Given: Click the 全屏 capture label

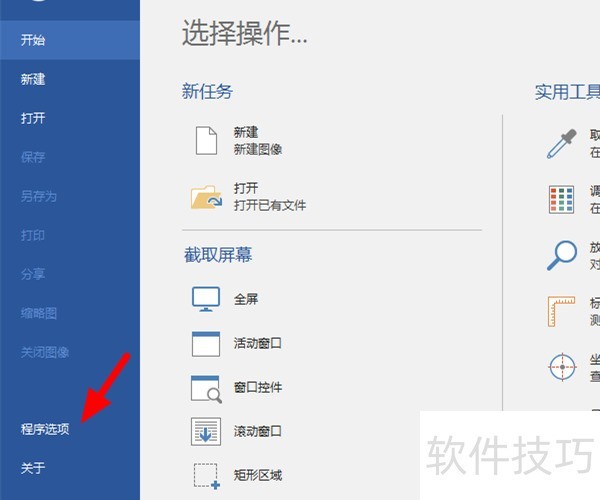Looking at the screenshot, I should pyautogui.click(x=246, y=299).
